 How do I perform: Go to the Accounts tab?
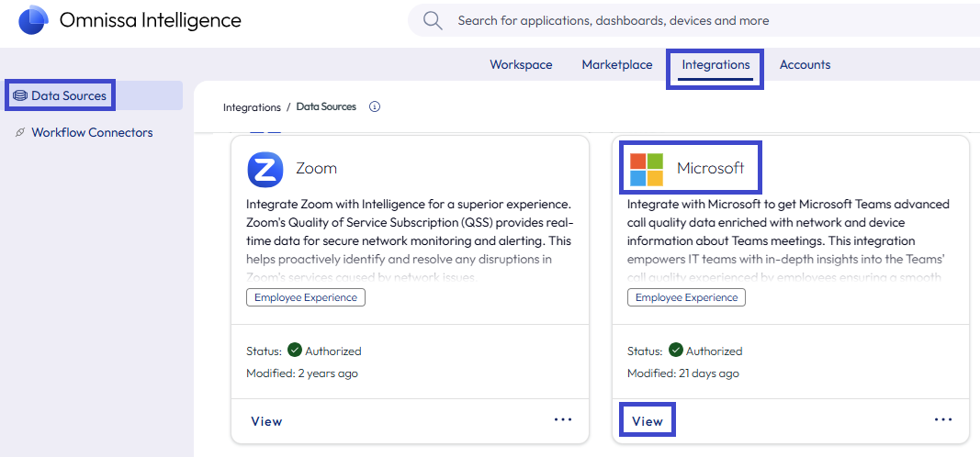[805, 64]
